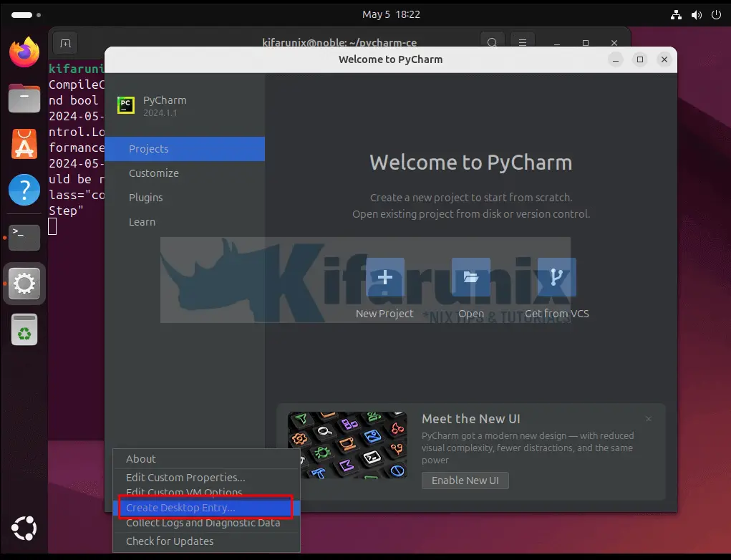
Task: Click the volume icon in the top bar
Action: tap(695, 14)
